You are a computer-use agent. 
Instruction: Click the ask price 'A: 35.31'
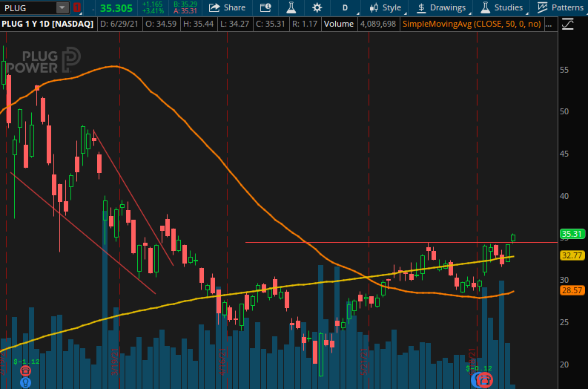[x=185, y=11]
